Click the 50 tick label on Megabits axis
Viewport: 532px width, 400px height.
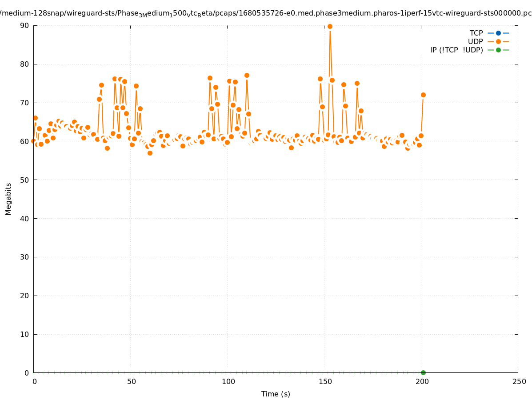click(24, 180)
